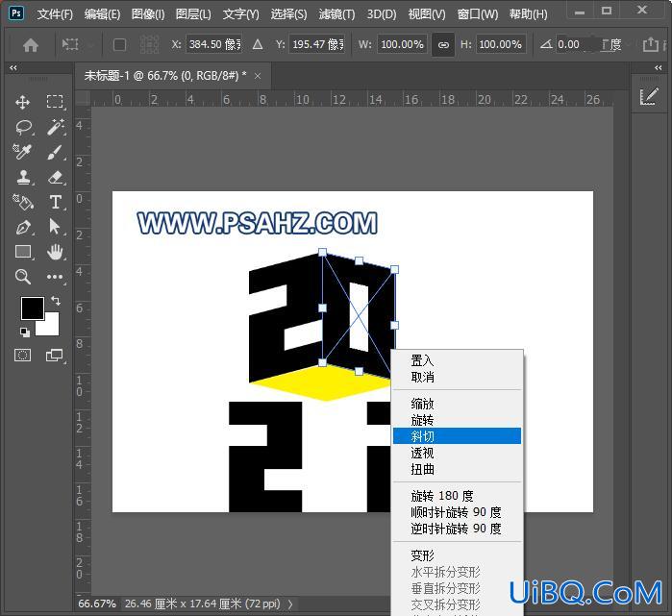Choose 斜切 in the context menu

[x=457, y=436]
